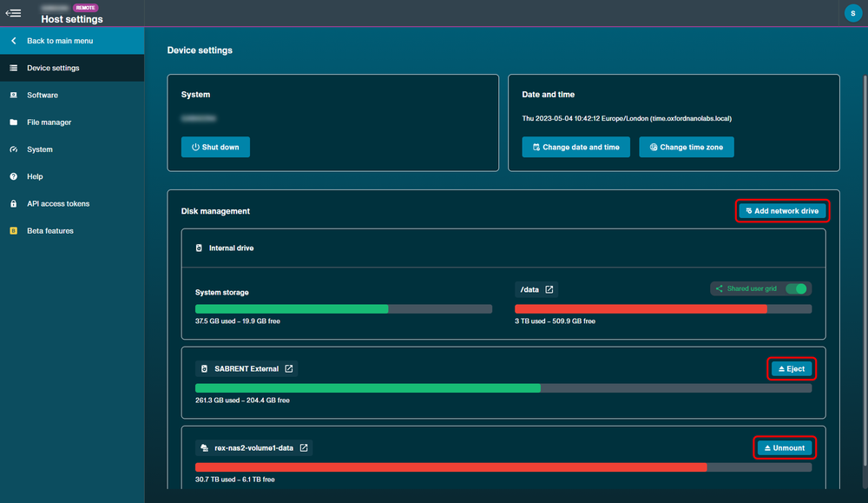Click the Disk management heading
Screen dimensions: 868x503
tap(215, 211)
